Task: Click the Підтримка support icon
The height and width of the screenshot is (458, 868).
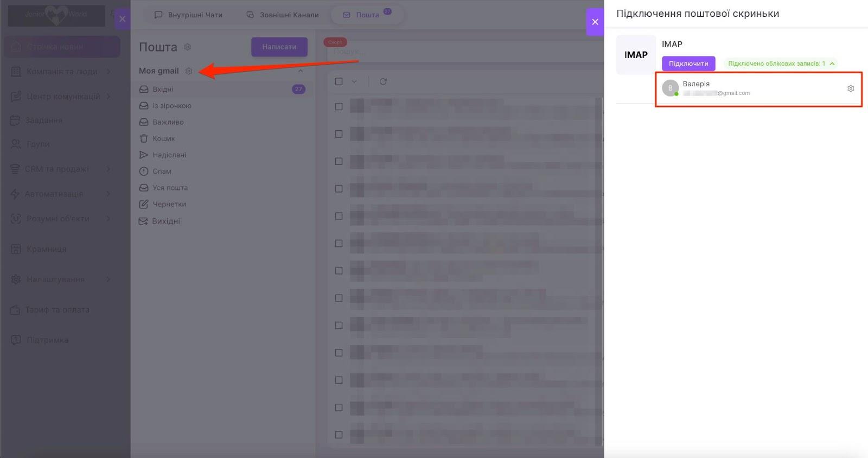Action: [x=16, y=340]
